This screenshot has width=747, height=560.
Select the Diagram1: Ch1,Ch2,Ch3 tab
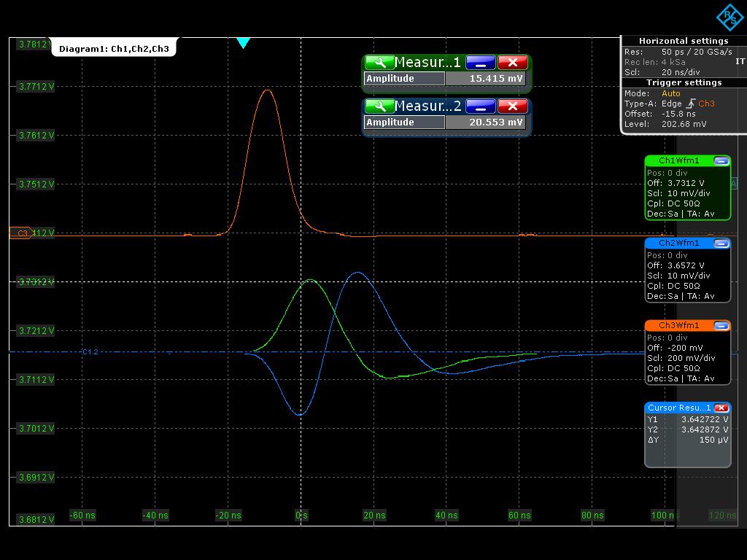[114, 49]
